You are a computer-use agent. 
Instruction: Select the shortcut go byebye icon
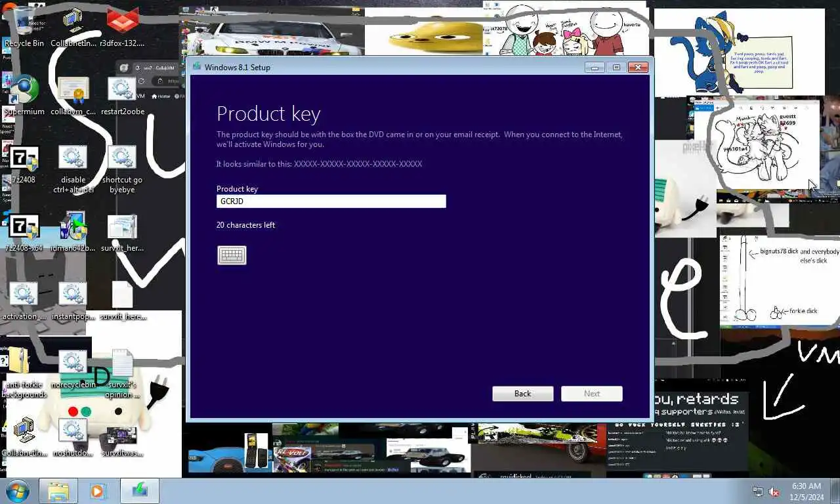pyautogui.click(x=122, y=169)
